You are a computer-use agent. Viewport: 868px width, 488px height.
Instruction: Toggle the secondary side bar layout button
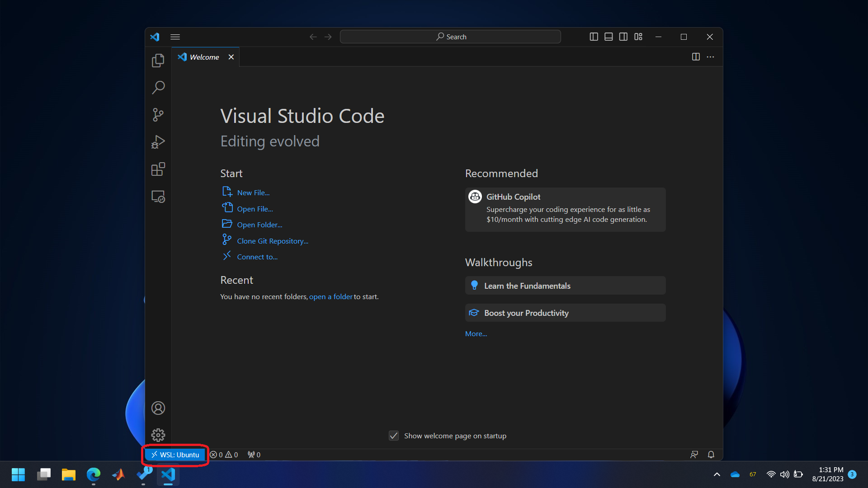coord(623,37)
